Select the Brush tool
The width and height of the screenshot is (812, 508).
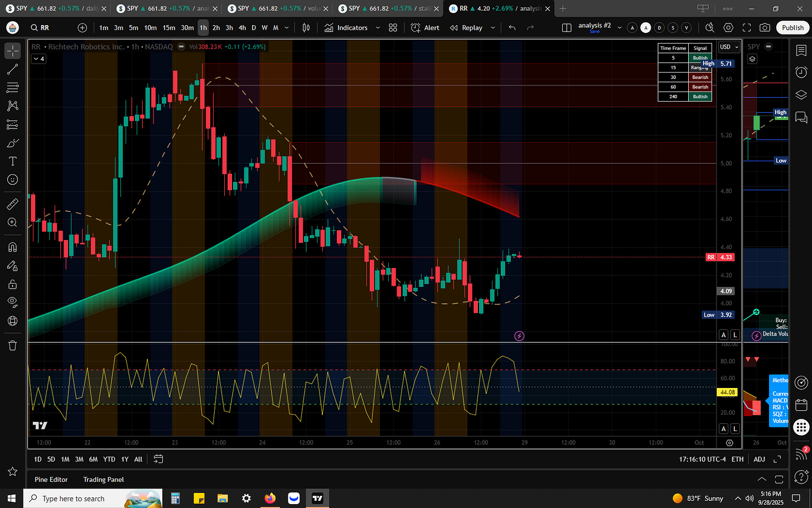click(12, 143)
